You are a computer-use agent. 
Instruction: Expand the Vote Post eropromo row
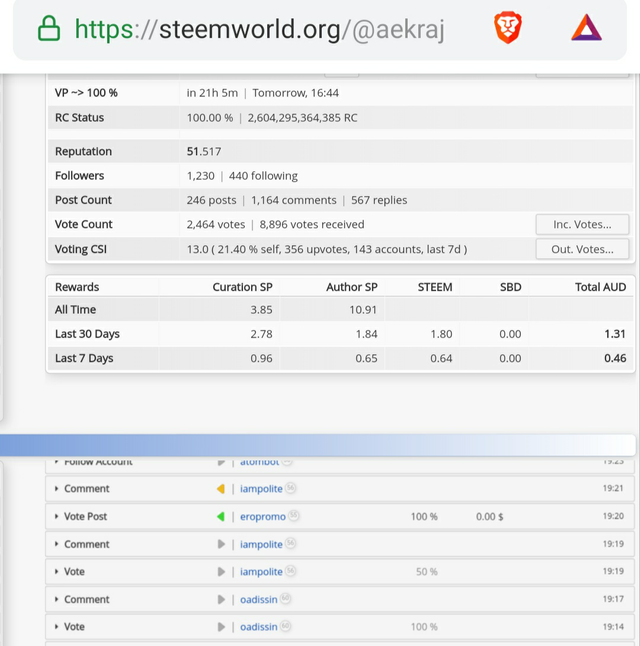point(340,516)
